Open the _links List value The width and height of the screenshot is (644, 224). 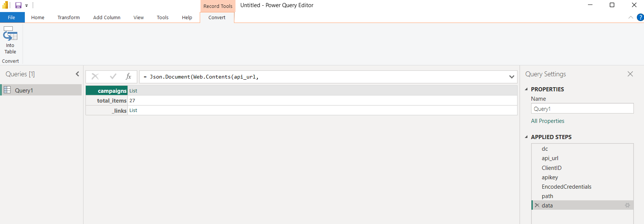(x=133, y=110)
